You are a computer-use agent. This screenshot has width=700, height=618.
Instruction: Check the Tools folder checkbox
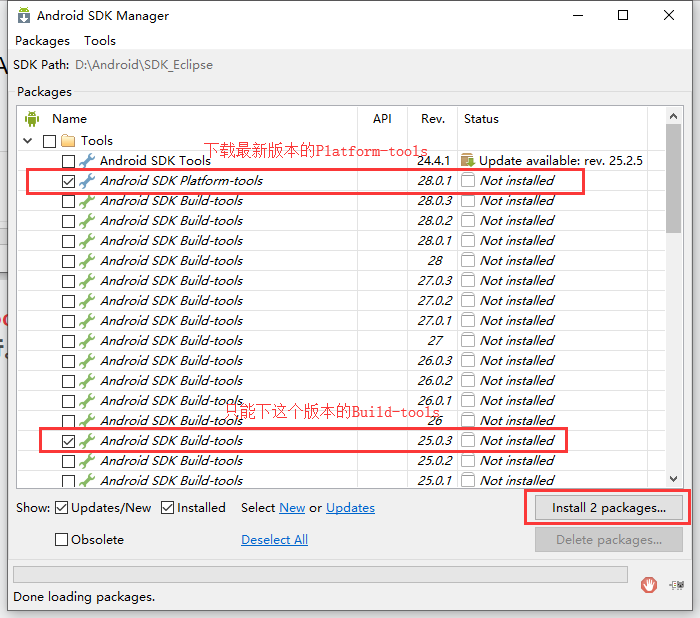point(49,141)
